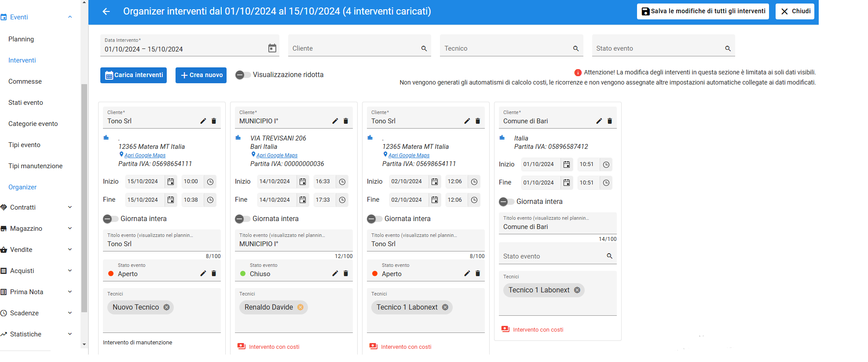Image resolution: width=868 pixels, height=362 pixels.
Task: Expand the Magazzino menu section
Action: (70, 229)
